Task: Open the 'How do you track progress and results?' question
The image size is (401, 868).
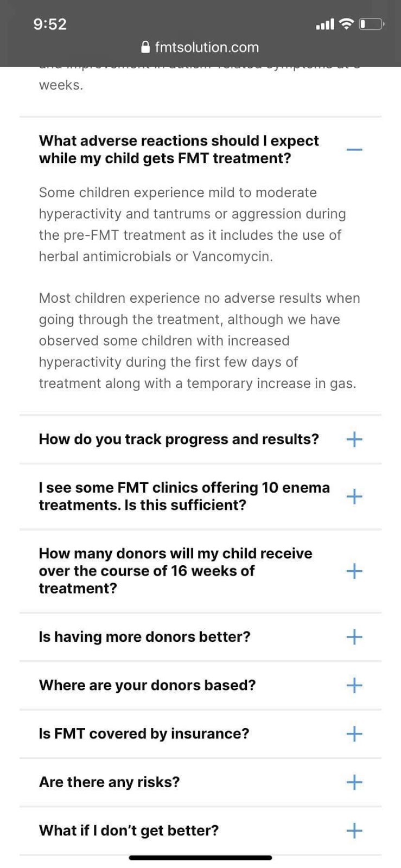Action: 179,439
